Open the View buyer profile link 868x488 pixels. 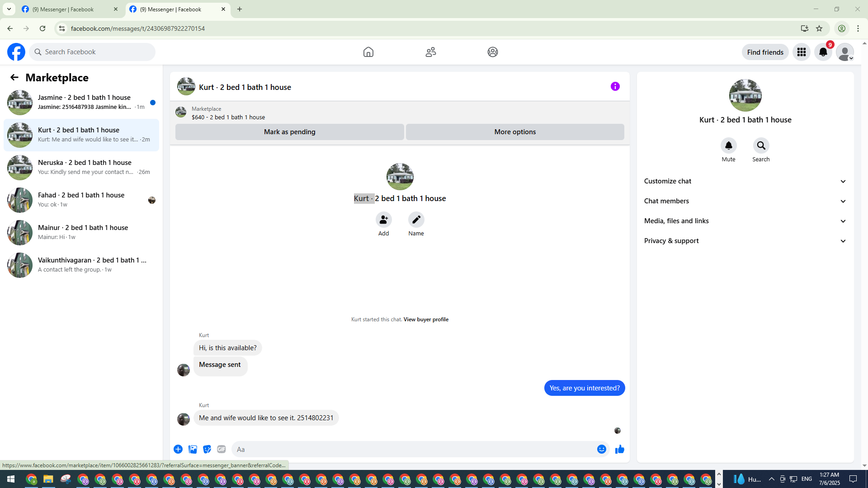click(x=425, y=319)
